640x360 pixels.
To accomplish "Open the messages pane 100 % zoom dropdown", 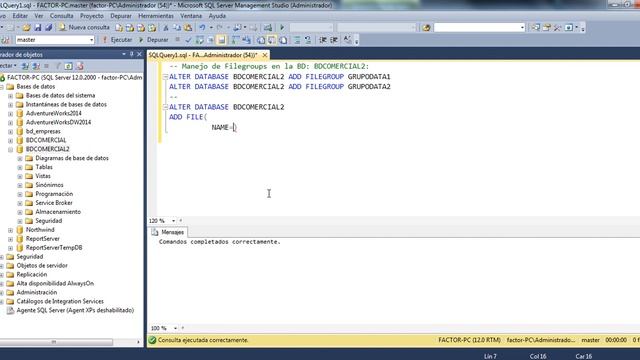I will click(175, 328).
